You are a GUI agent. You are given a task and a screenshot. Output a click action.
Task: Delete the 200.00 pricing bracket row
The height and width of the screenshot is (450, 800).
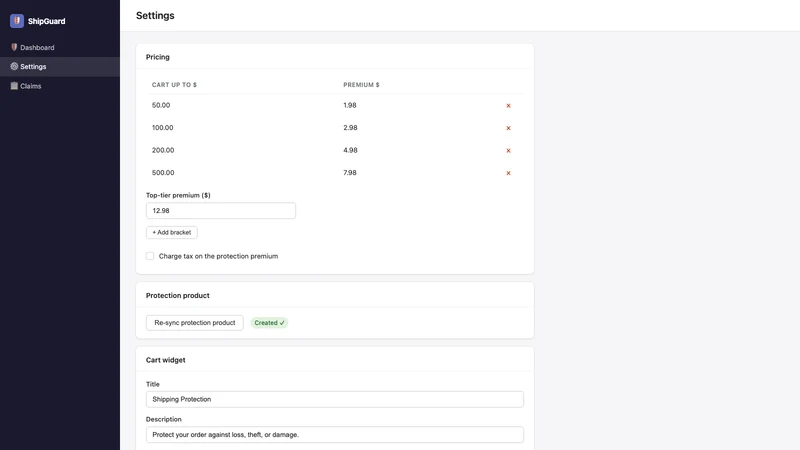coord(508,151)
